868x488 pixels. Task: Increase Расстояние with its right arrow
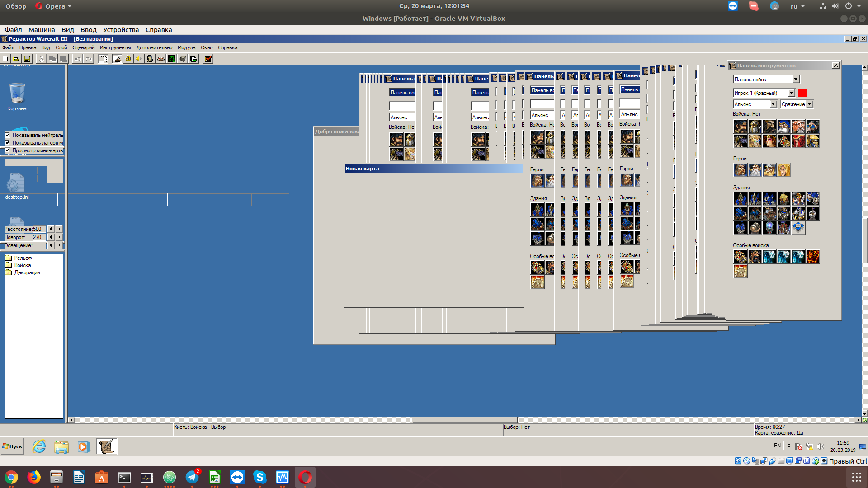[x=59, y=229]
